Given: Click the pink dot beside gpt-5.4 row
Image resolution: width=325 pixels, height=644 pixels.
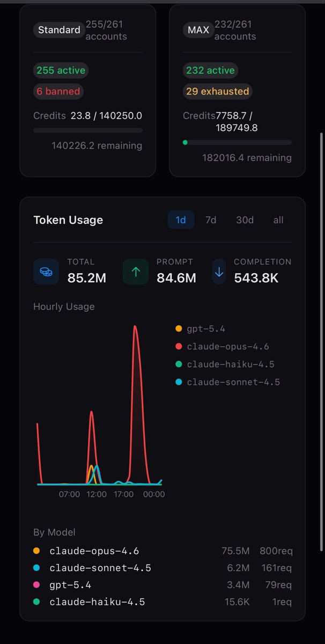Looking at the screenshot, I should [x=36, y=585].
